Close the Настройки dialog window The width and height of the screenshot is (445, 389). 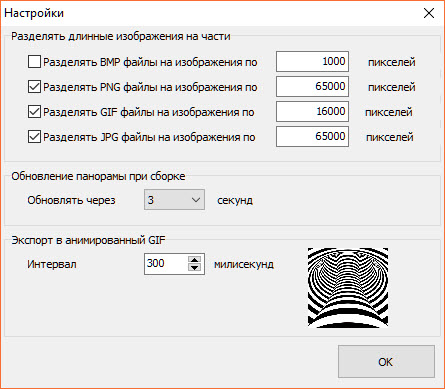pos(429,13)
